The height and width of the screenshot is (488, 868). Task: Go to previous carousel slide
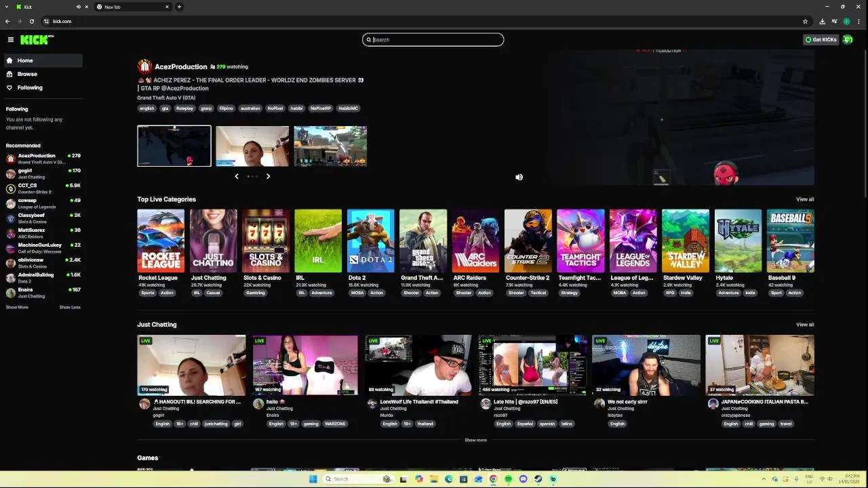237,176
